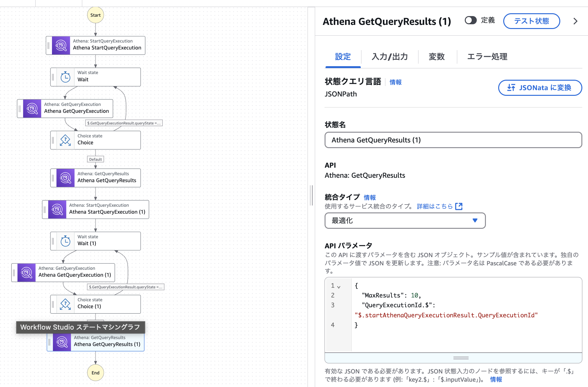Fold the JSON block at line 1
The height and width of the screenshot is (387, 588).
pyautogui.click(x=339, y=286)
